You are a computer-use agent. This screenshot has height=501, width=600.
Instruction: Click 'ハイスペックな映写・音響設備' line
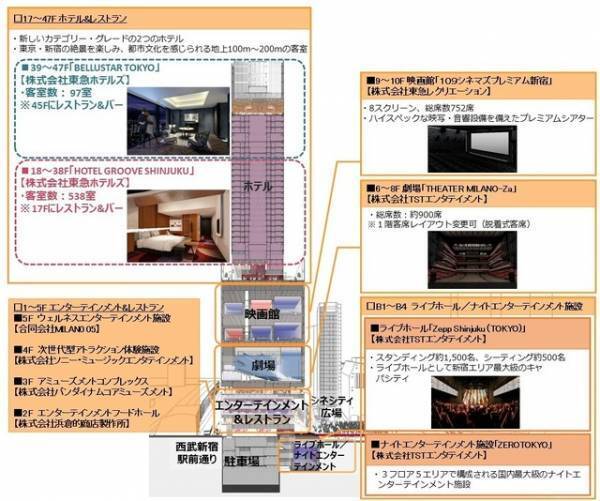coord(479,119)
